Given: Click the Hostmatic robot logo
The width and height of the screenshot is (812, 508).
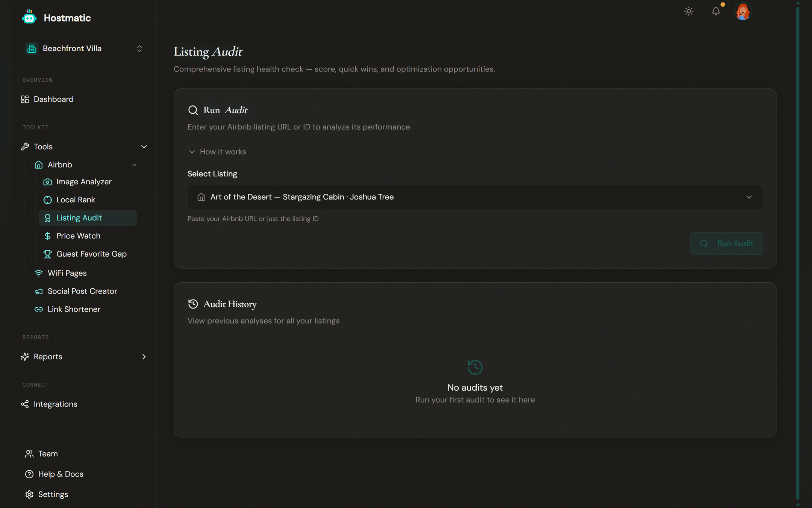Looking at the screenshot, I should click(29, 17).
